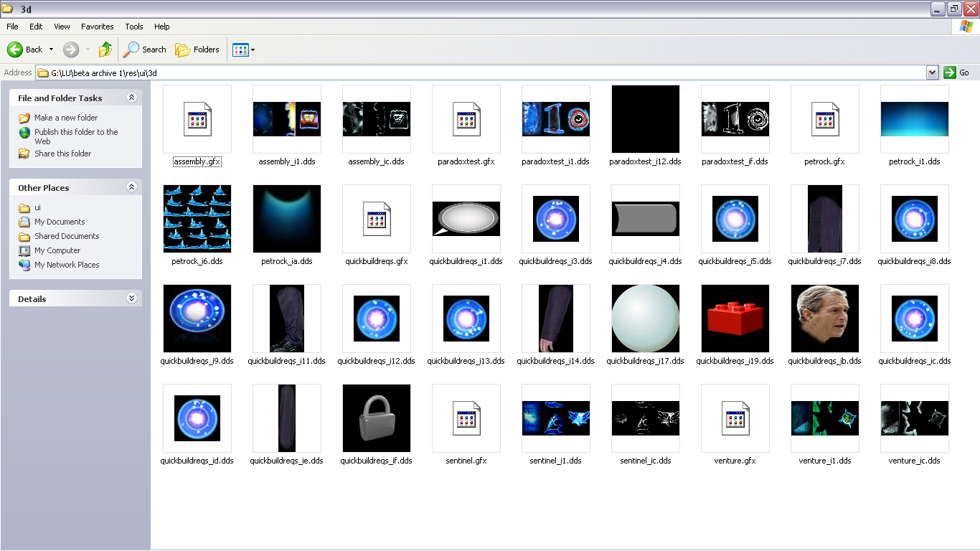Select the quickbuildreqs_i1.dds speech bubble thumbnail
The height and width of the screenshot is (551, 980).
pos(466,219)
